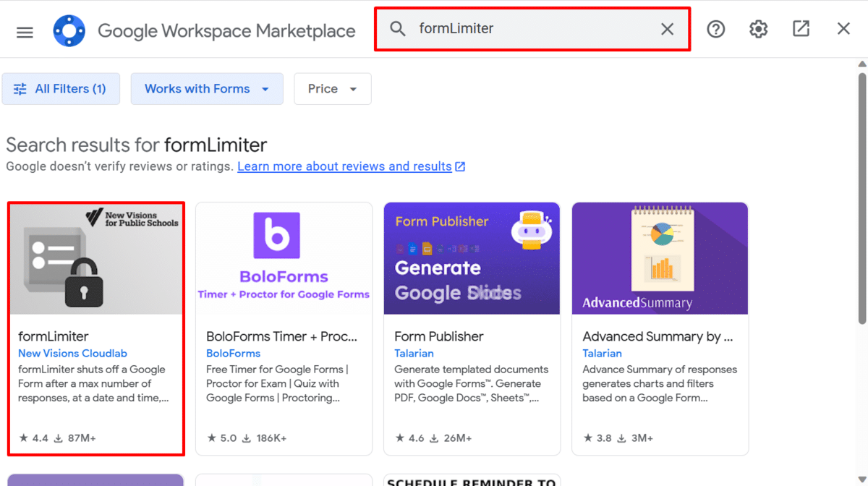
Task: Open Marketplace in a new window icon
Action: (x=801, y=29)
